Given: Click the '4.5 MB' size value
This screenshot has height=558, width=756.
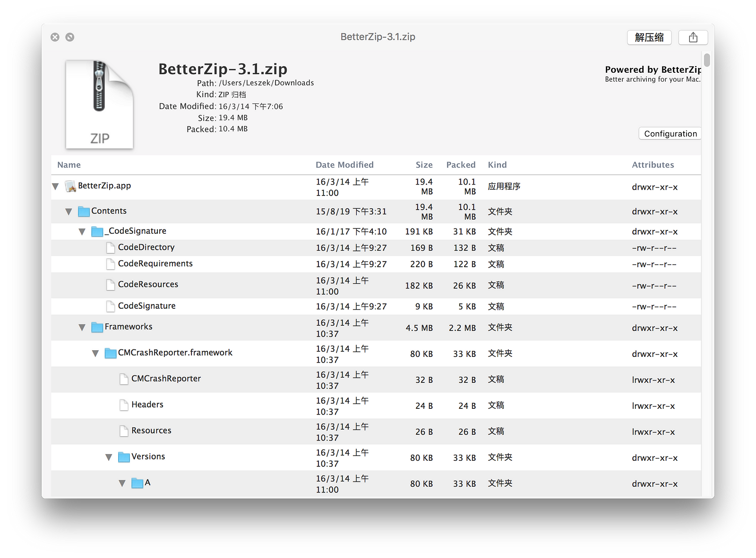Looking at the screenshot, I should tap(419, 328).
